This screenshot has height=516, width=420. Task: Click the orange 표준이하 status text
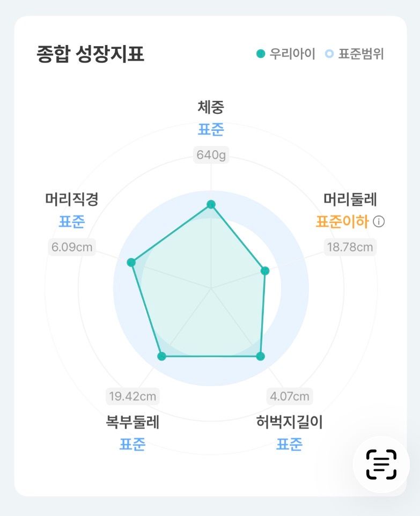(342, 222)
